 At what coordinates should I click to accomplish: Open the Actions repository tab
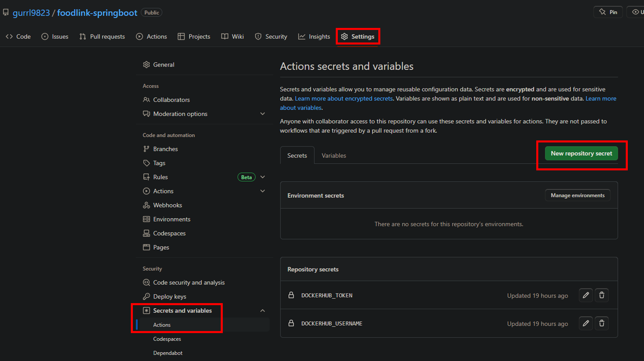(151, 36)
